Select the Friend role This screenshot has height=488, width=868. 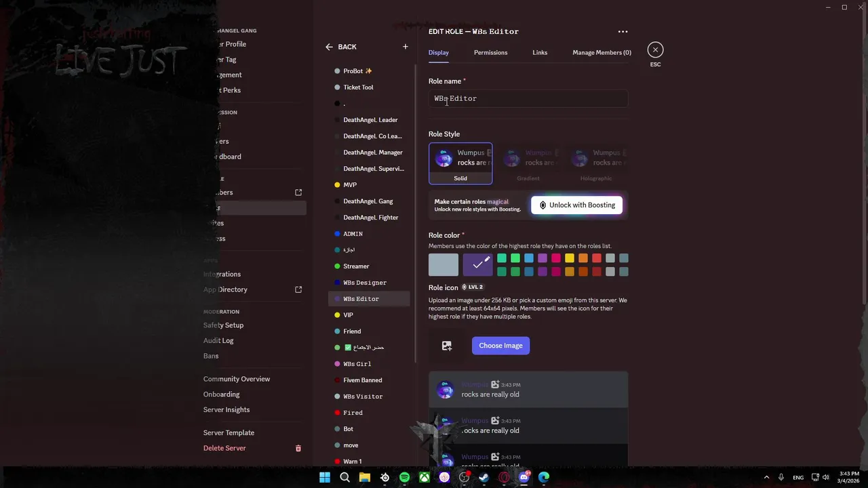tap(369, 331)
